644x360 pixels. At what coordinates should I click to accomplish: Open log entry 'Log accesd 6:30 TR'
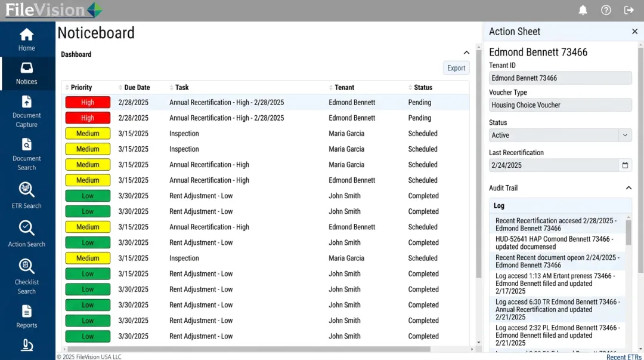pyautogui.click(x=558, y=309)
